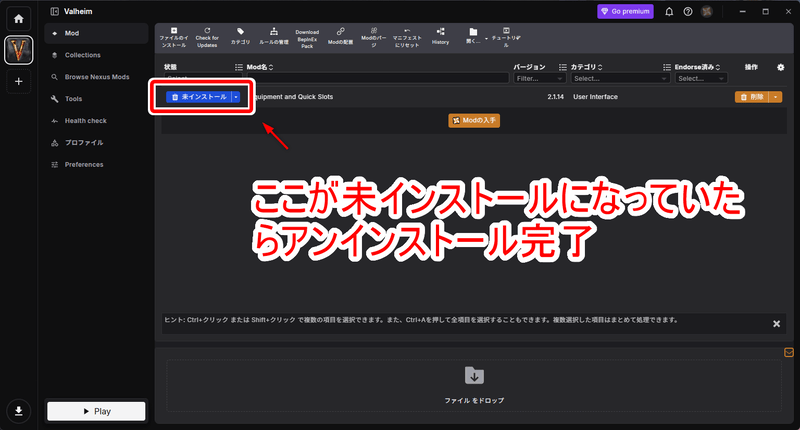Open Browse Nexus Mods page
This screenshot has width=800, height=430.
[97, 77]
